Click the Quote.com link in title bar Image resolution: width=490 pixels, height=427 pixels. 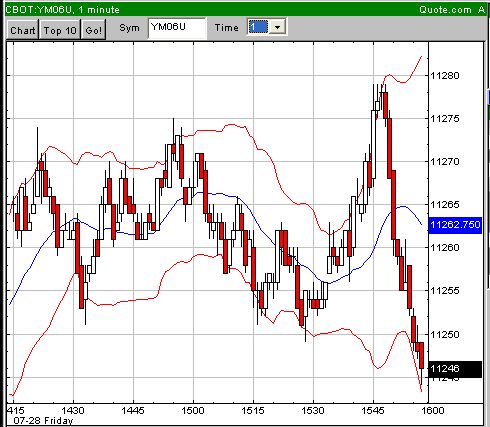[x=445, y=10]
